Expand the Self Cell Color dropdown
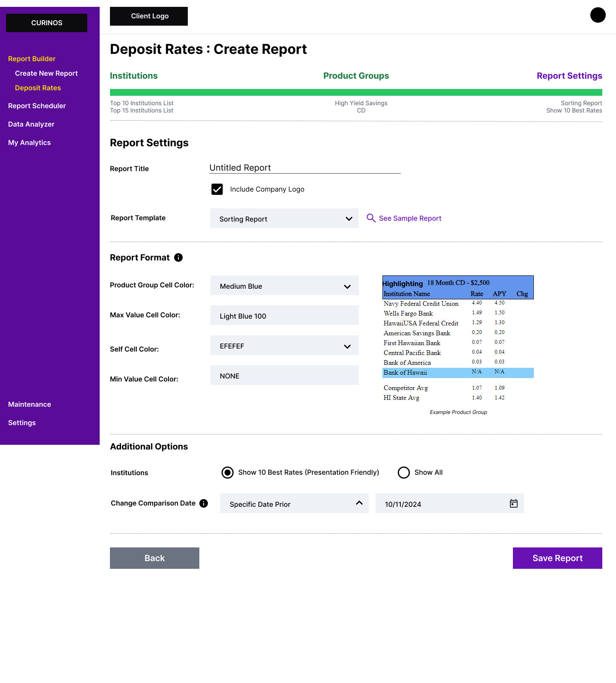 tap(284, 345)
